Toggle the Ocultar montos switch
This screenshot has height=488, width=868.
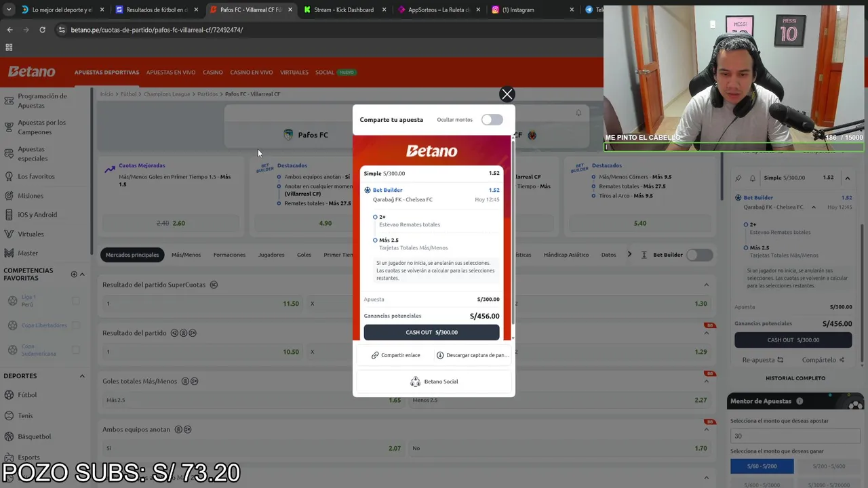[x=492, y=120]
